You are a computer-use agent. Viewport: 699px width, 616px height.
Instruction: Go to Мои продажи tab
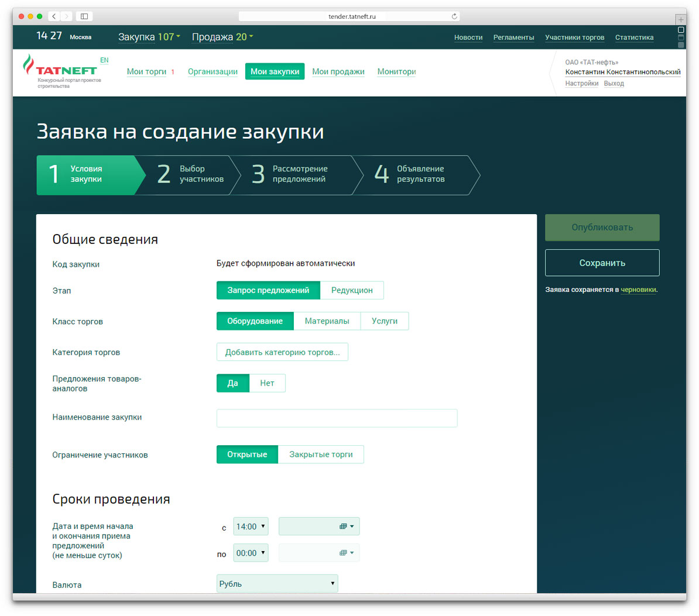point(338,71)
